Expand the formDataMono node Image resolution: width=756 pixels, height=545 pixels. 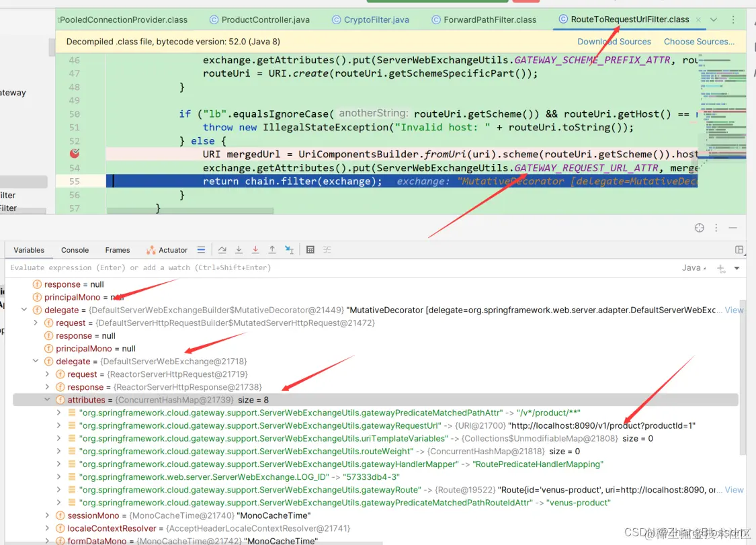(x=47, y=541)
